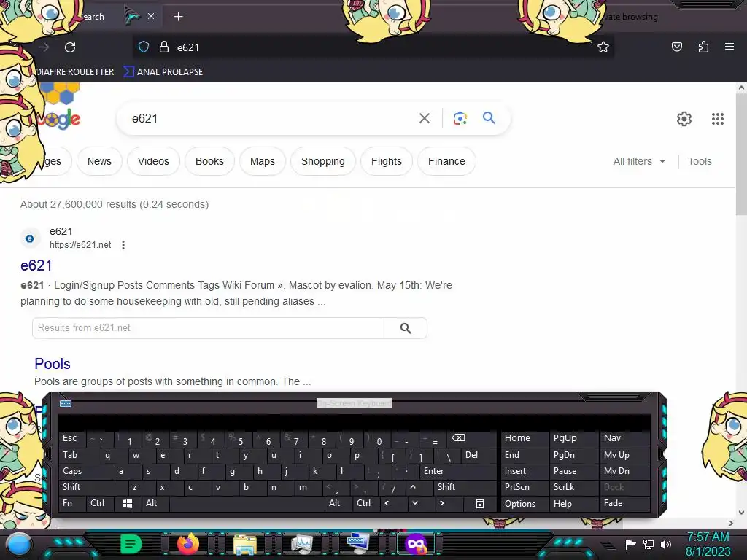This screenshot has height=560, width=747.
Task: Select the Finance search filter
Action: [446, 161]
